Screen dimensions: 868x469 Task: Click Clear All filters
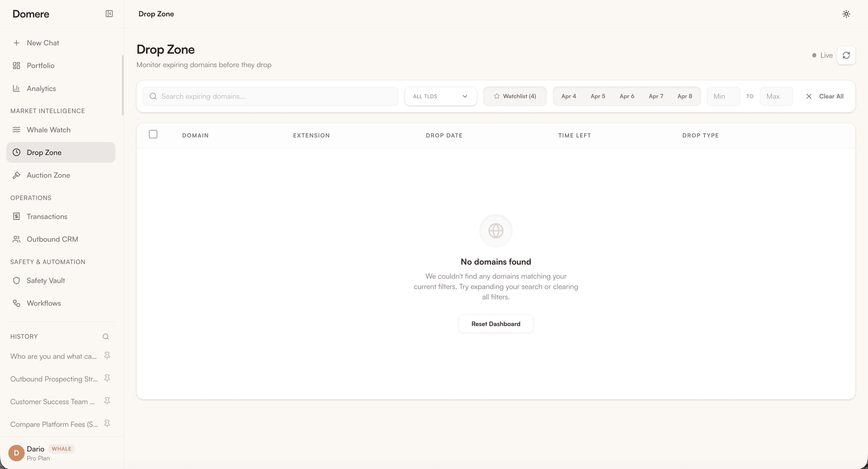(825, 96)
